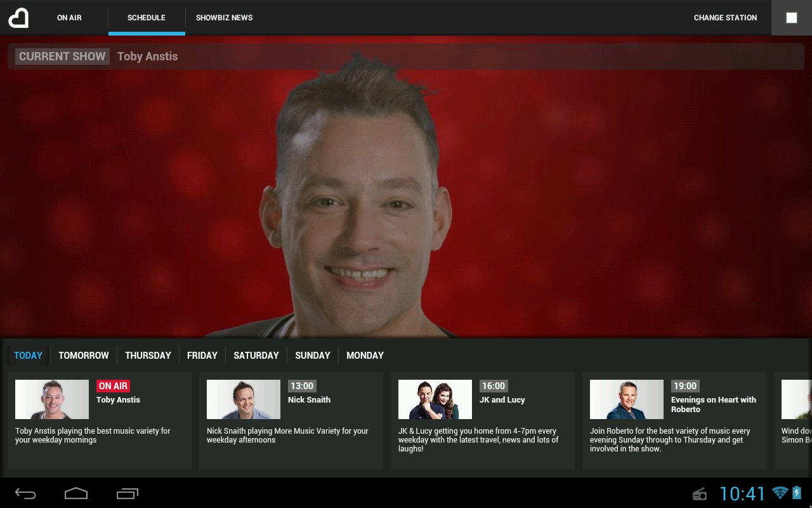Select the 16:00 time badge on JK and Lucy

[x=492, y=385]
